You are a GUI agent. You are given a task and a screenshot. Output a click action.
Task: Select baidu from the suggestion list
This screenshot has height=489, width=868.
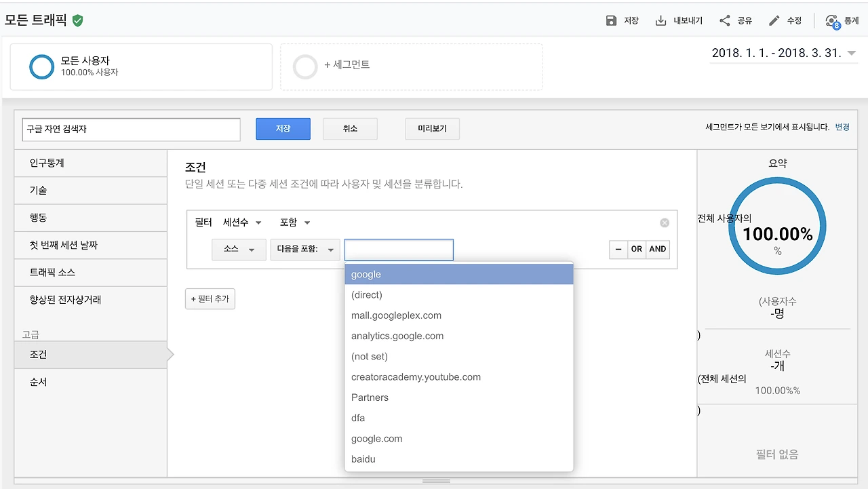[x=459, y=459]
